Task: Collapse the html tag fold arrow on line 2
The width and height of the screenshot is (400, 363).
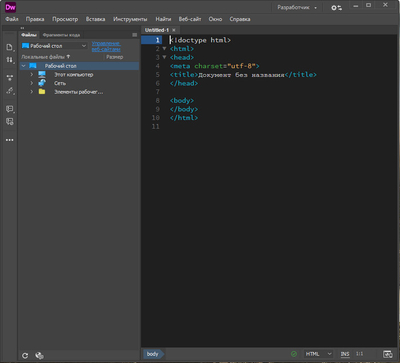Action: pos(164,49)
